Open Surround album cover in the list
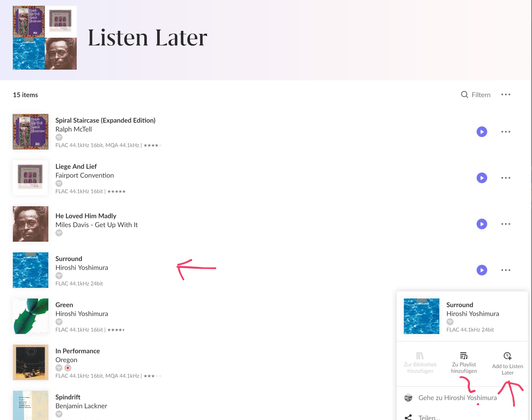Screen dimensions: 532x420 click(x=30, y=270)
